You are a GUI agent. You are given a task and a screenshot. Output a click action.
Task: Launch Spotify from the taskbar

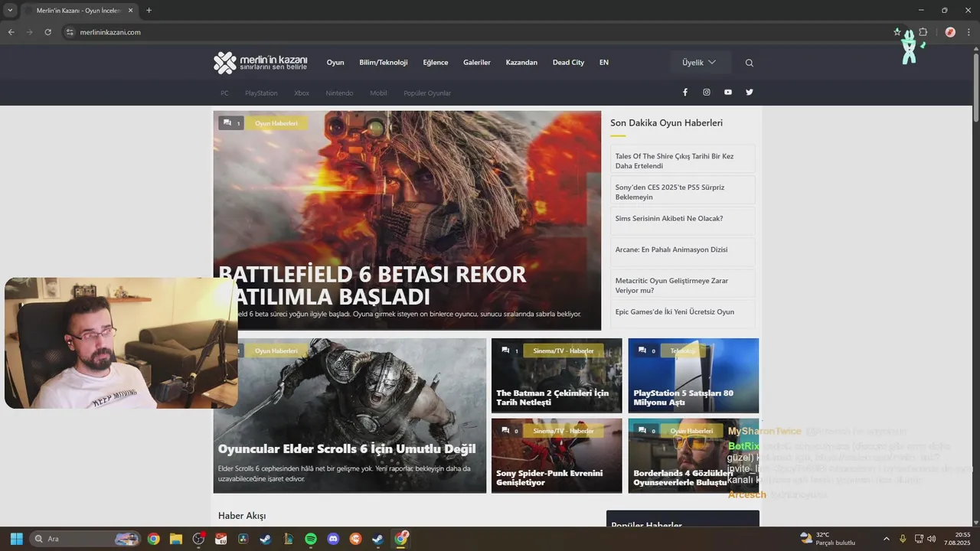tap(310, 539)
